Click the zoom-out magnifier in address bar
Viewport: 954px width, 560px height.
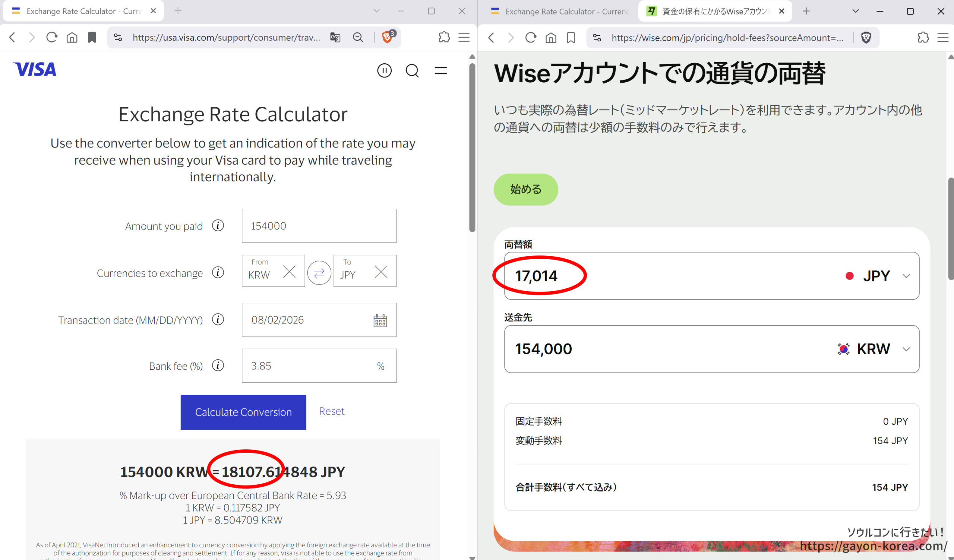pyautogui.click(x=358, y=38)
